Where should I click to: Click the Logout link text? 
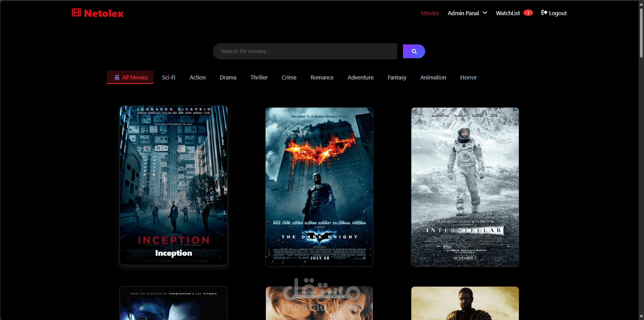click(x=558, y=13)
